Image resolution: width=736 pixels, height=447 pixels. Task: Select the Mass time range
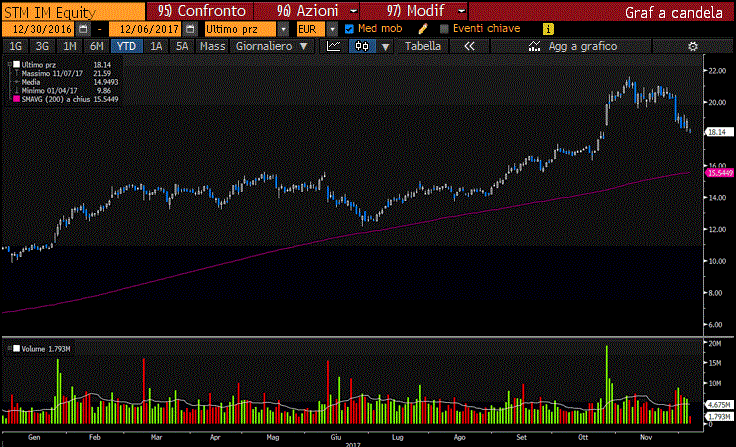coord(213,46)
